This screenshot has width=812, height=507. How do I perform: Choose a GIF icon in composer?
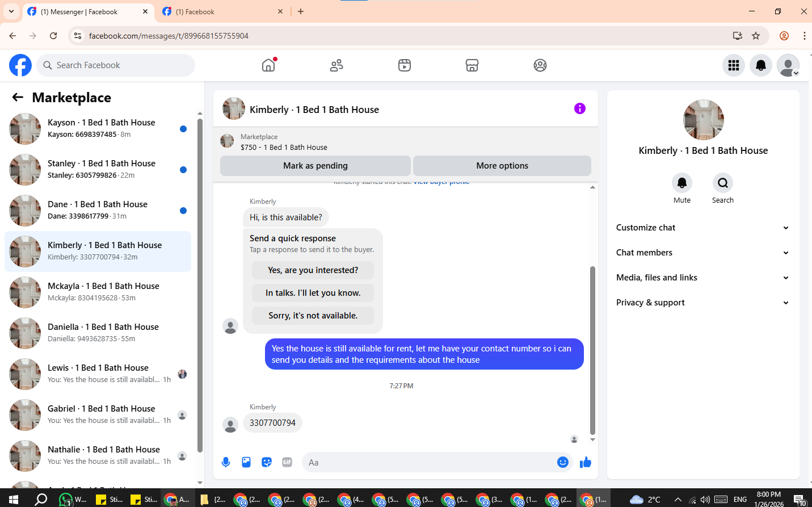[x=287, y=462]
